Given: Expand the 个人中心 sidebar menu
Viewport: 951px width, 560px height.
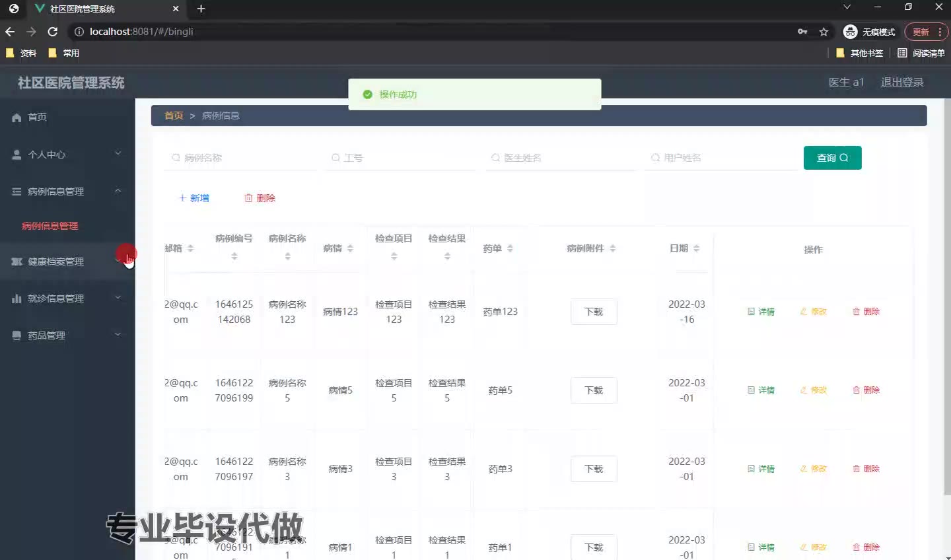Looking at the screenshot, I should coord(118,154).
